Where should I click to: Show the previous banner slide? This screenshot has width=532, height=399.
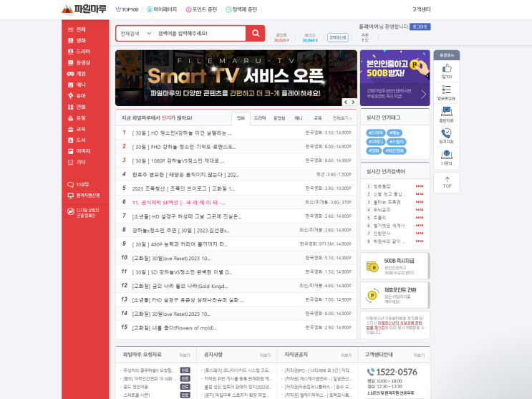[x=346, y=102]
